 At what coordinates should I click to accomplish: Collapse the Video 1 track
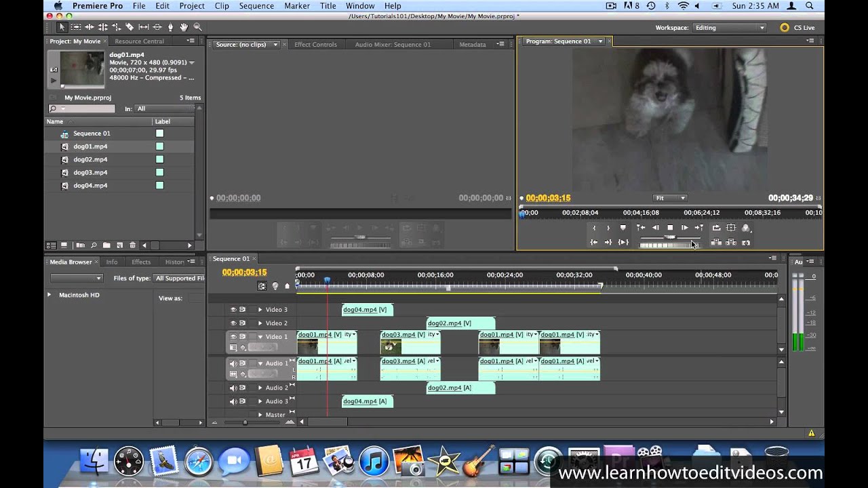[x=260, y=337]
